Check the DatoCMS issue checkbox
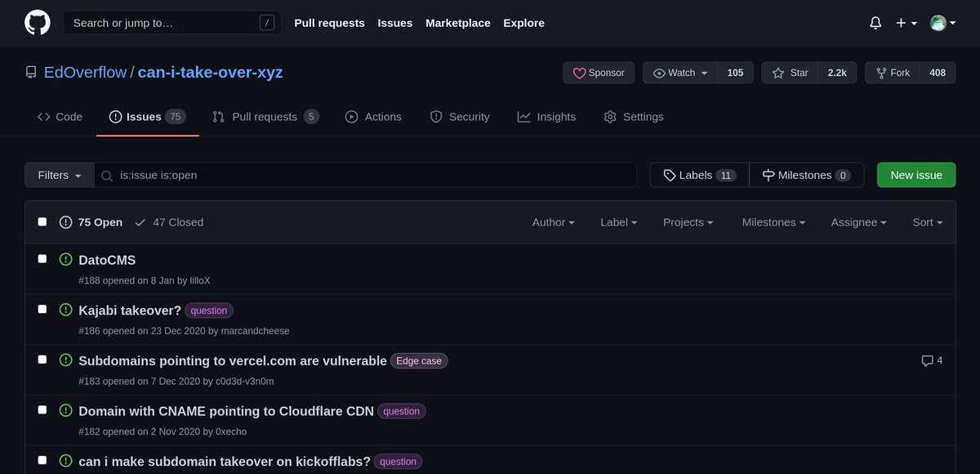 pyautogui.click(x=42, y=258)
